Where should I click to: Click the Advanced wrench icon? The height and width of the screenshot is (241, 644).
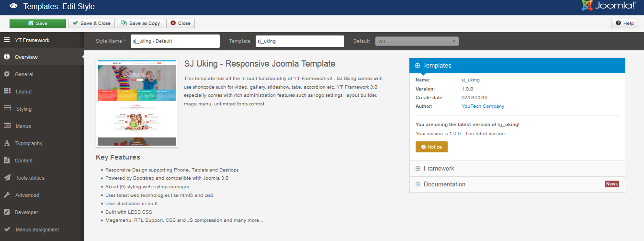tap(7, 195)
